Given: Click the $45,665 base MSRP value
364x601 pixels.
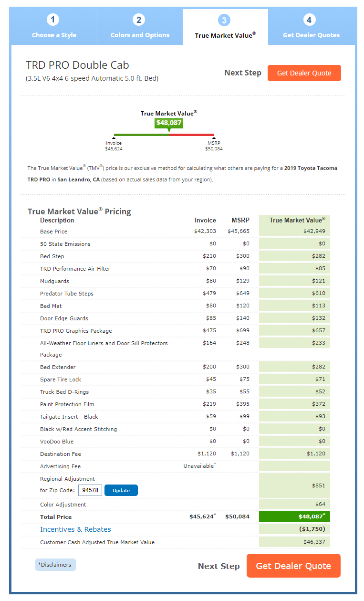Looking at the screenshot, I should click(x=239, y=232).
